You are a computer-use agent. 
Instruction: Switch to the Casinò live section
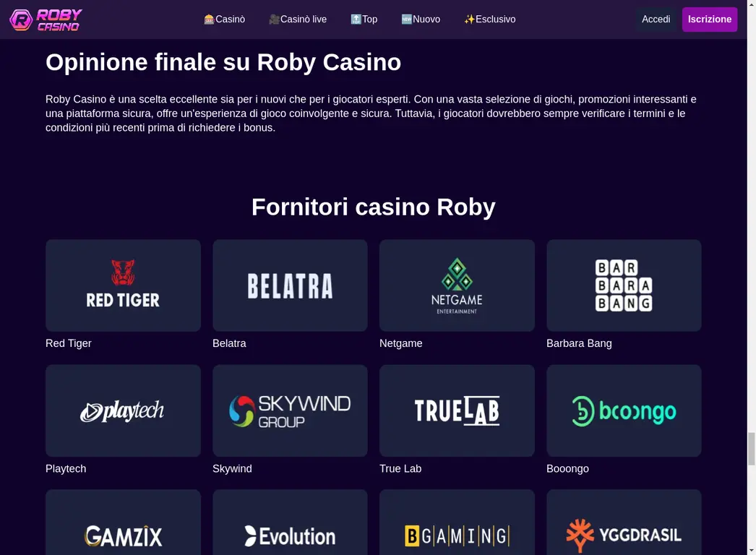298,20
